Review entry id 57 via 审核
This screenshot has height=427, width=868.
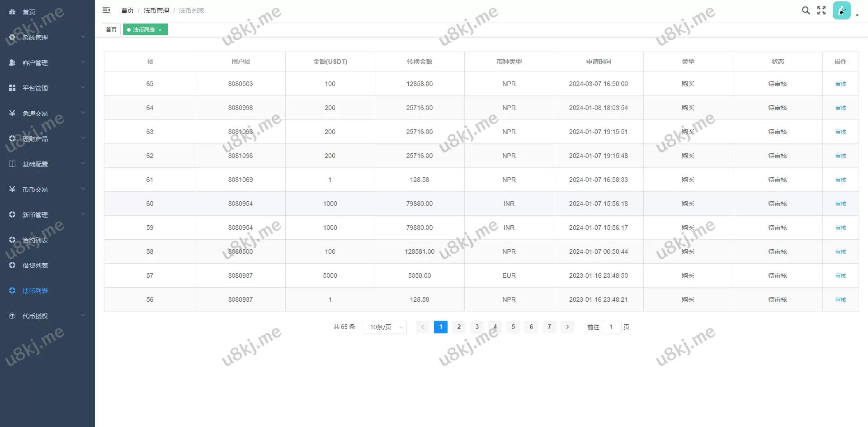point(840,275)
